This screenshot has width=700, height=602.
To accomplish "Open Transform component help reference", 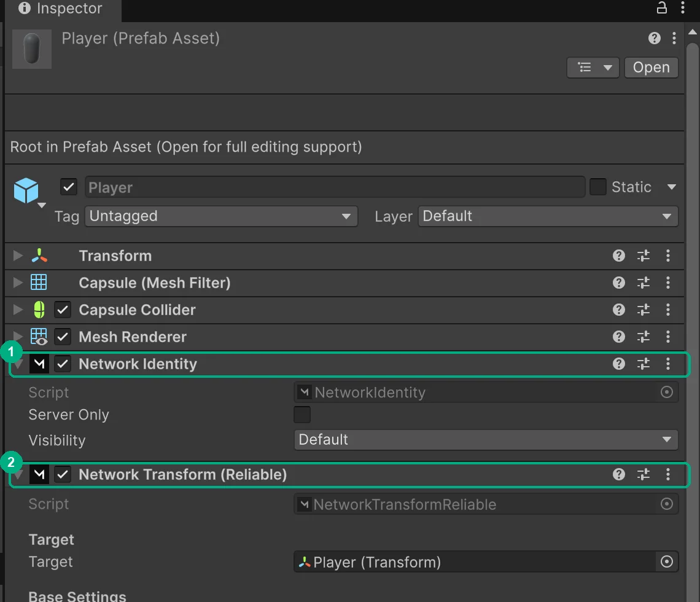I will (x=619, y=256).
